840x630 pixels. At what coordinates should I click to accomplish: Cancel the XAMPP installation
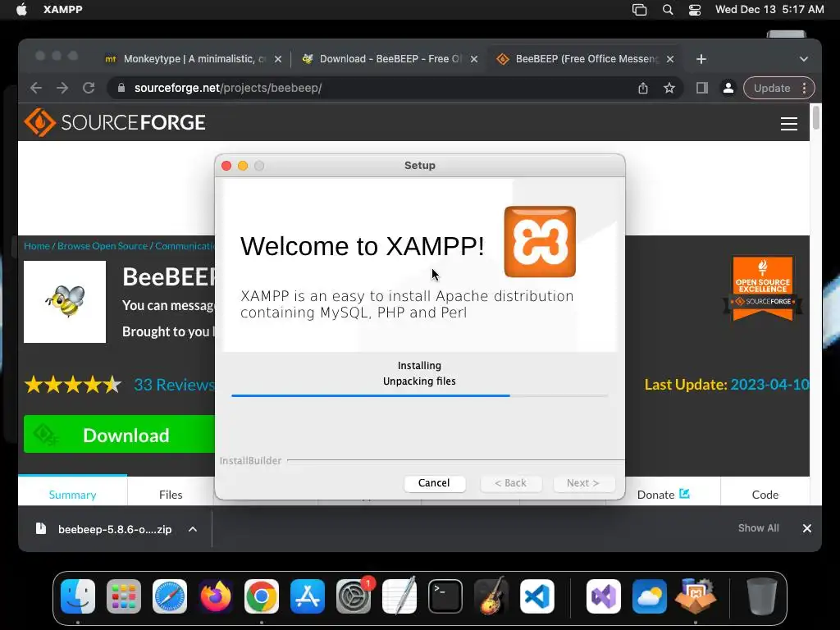(x=434, y=482)
